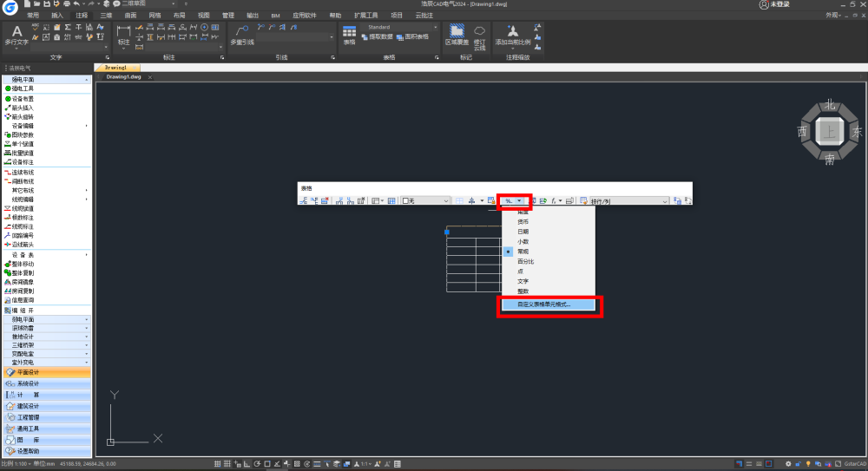This screenshot has height=471, width=868.
Task: Click the 北 direction on view cube
Action: pyautogui.click(x=829, y=105)
